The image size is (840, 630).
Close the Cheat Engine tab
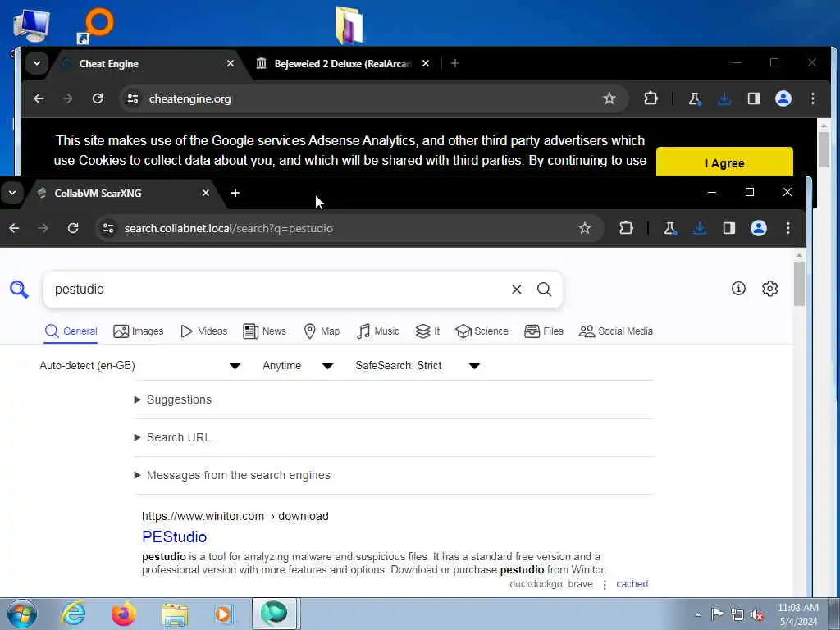click(231, 63)
